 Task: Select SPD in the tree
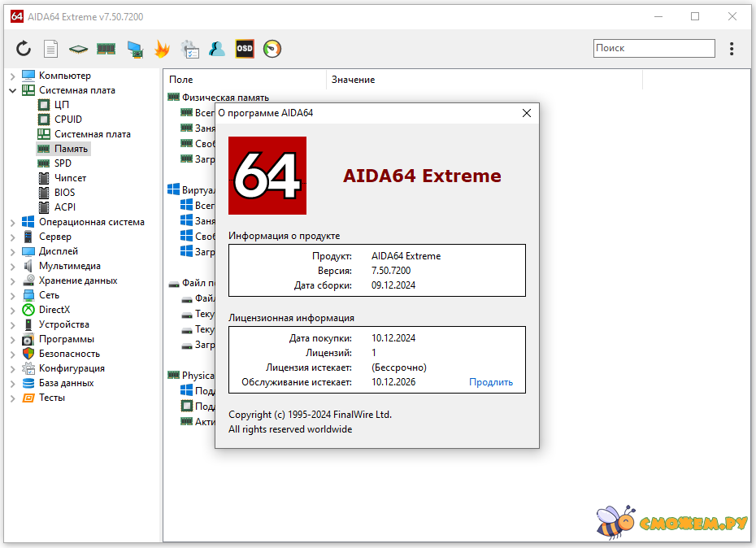63,163
